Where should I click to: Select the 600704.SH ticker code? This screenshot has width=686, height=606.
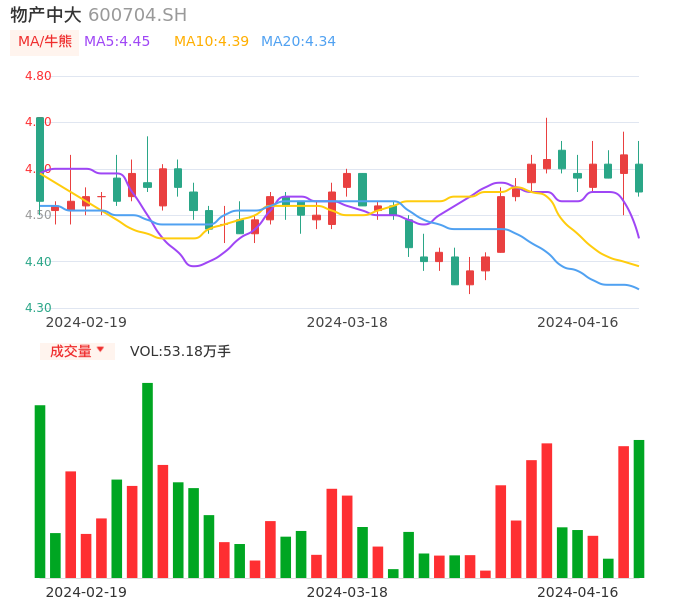[137, 15]
